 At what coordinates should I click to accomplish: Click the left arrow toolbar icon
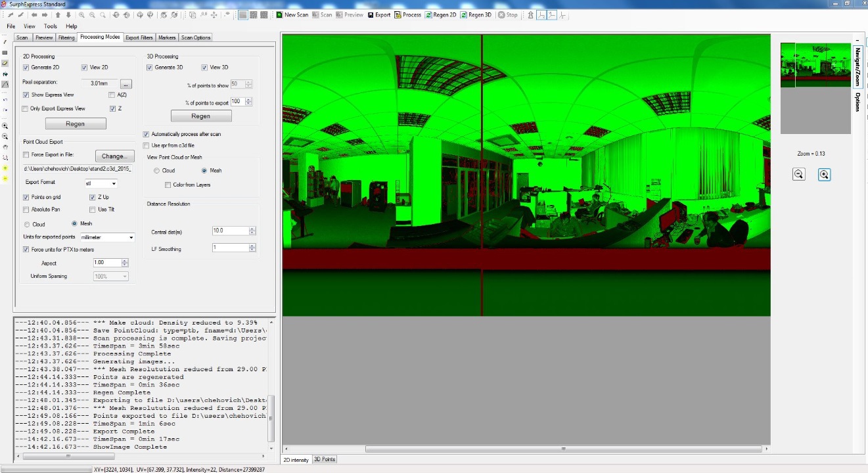(x=34, y=14)
